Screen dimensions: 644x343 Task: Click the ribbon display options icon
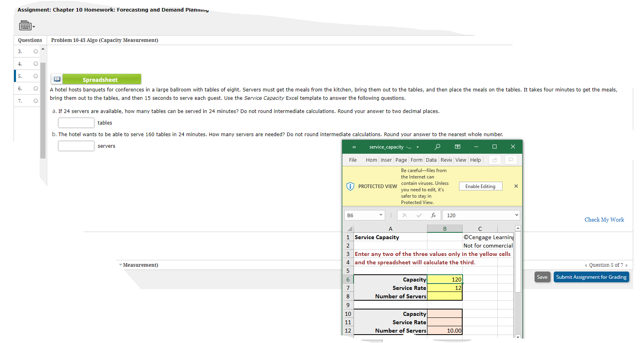[x=457, y=147]
